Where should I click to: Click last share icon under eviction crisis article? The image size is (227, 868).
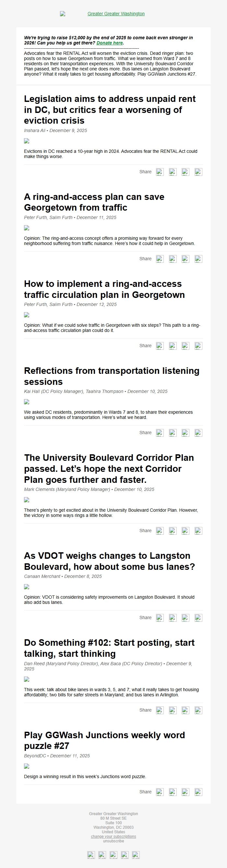[198, 172]
